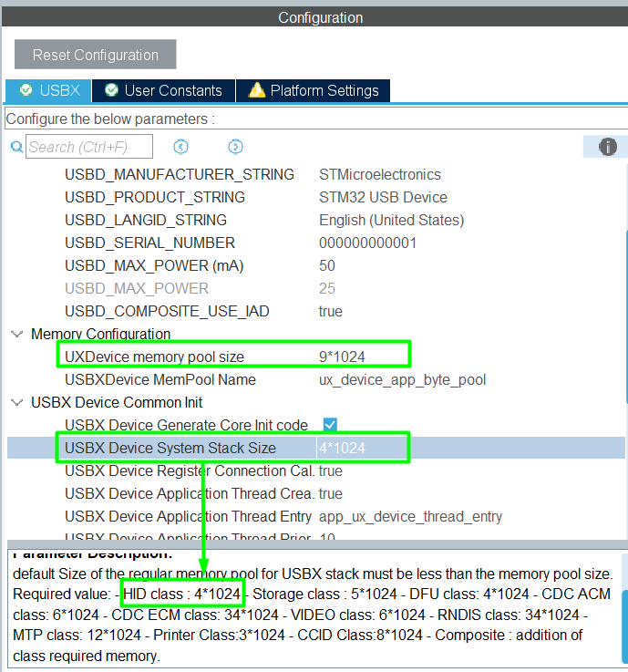This screenshot has height=672, width=628.
Task: Go to next search result arrow
Action: coord(235,147)
